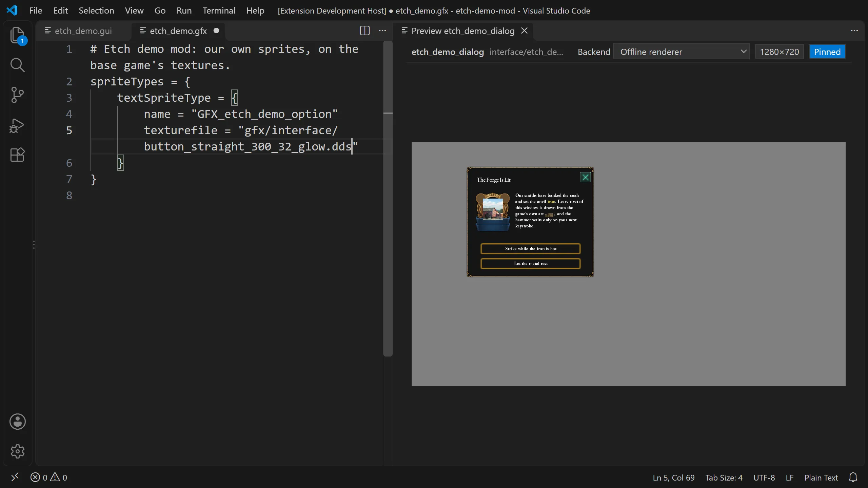The height and width of the screenshot is (488, 868).
Task: Open the Accounts icon in activity bar
Action: pyautogui.click(x=17, y=422)
